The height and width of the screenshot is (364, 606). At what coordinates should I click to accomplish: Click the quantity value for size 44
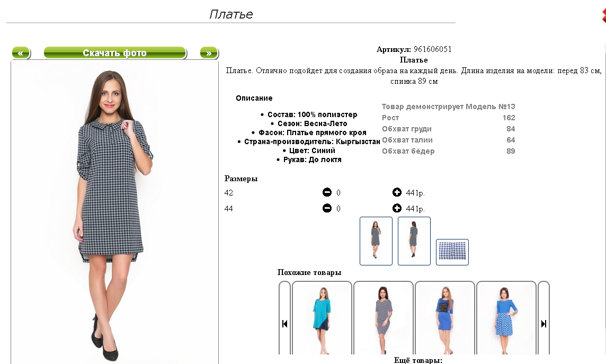(338, 209)
